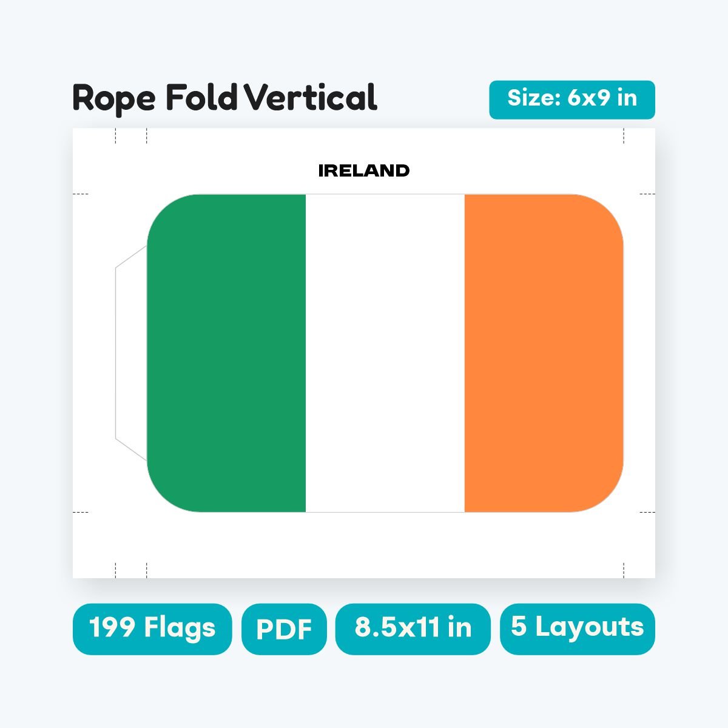Click the 5 Layouts badge
Viewport: 728px width, 728px height.
[578, 629]
